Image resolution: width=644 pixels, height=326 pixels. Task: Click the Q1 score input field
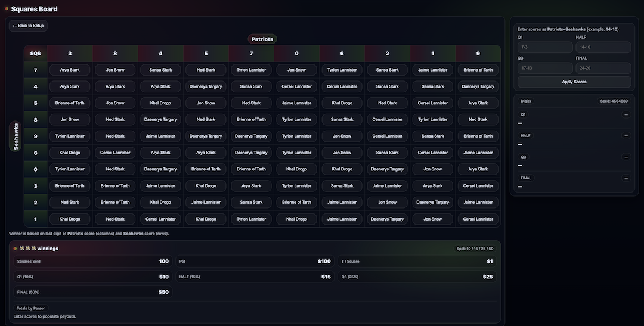(544, 47)
